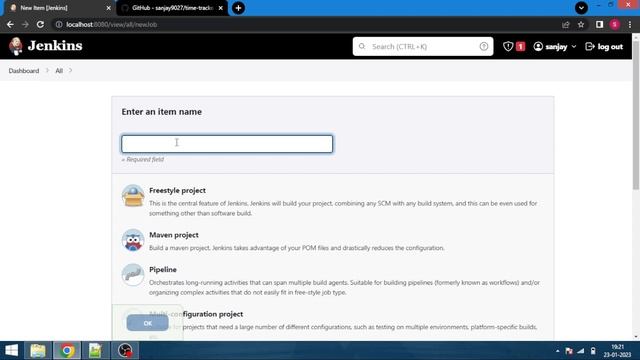Image resolution: width=640 pixels, height=360 pixels.
Task: Select the Freestyle project box icon
Action: 133,196
